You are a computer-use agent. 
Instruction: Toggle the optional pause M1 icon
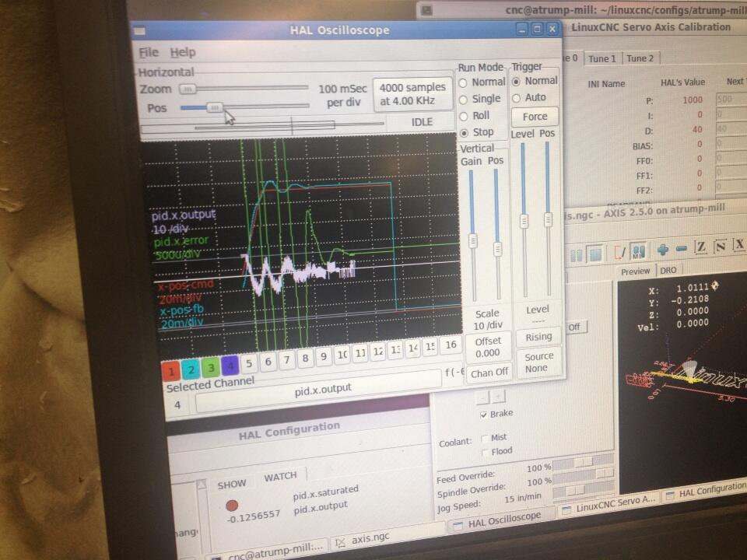[x=638, y=251]
